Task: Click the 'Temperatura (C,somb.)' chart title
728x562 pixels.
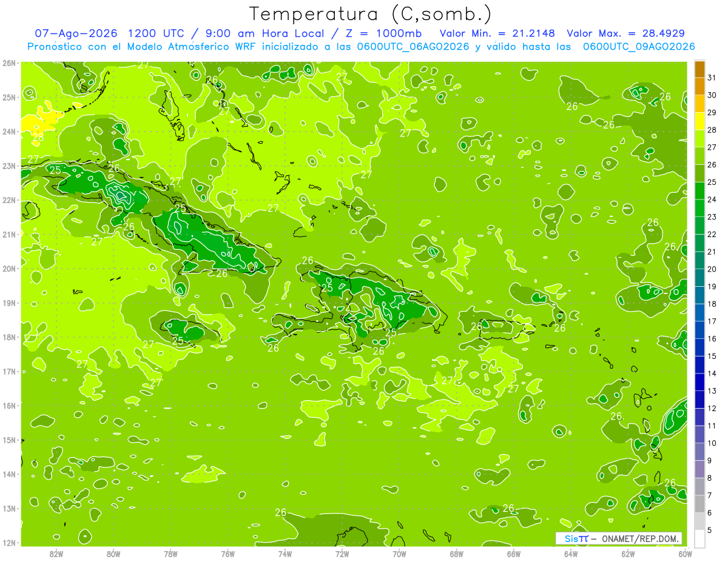Action: click(371, 15)
